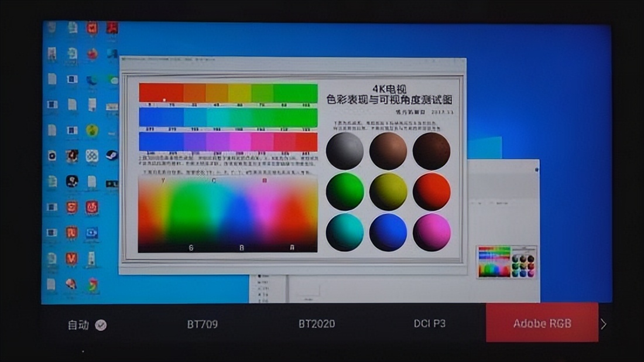Open the green circular desktop icon
This screenshot has width=644, height=362.
(x=91, y=129)
